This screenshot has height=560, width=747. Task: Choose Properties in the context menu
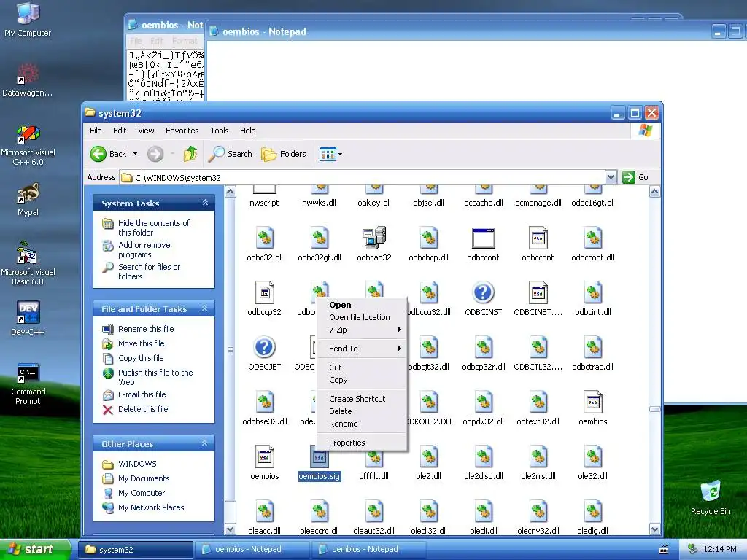coord(362,443)
